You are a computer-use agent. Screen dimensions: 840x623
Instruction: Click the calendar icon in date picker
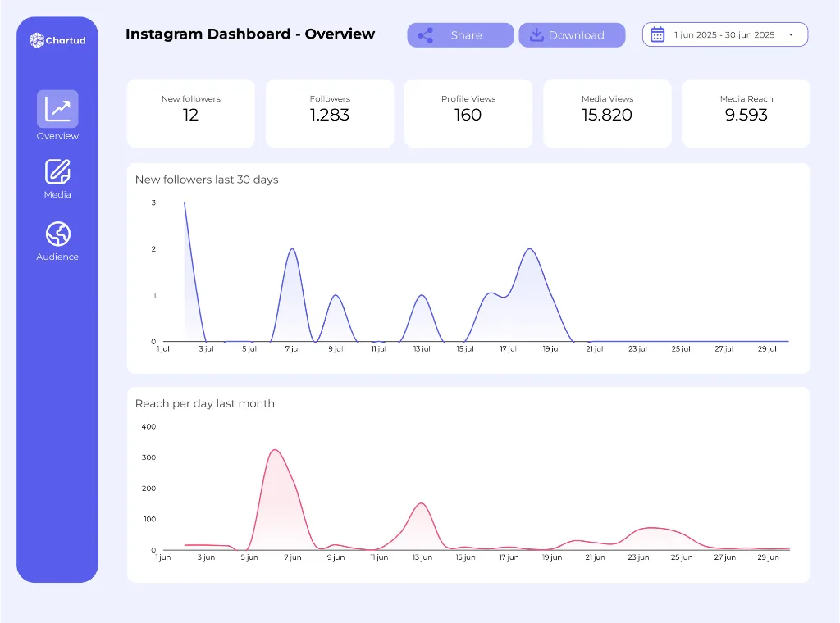pos(657,34)
